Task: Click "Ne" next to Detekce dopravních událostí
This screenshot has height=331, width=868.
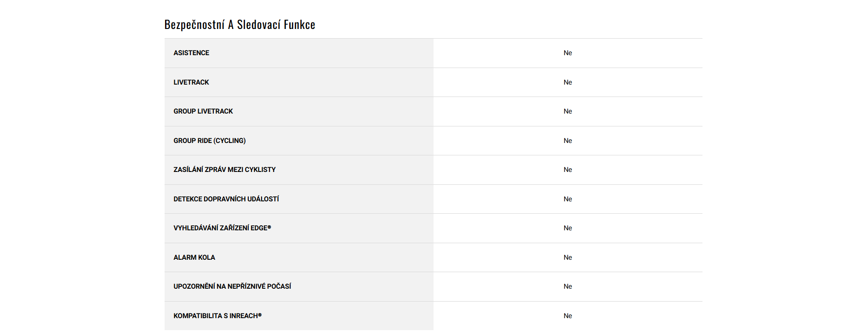Action: (568, 199)
